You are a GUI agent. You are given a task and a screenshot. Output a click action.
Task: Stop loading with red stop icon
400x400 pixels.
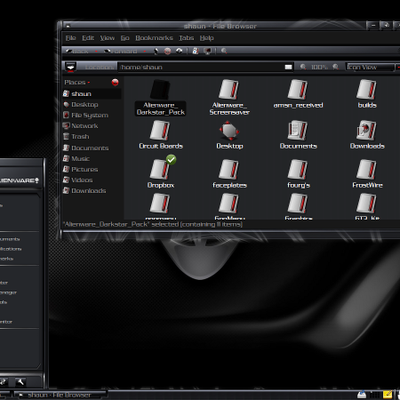click(168, 51)
